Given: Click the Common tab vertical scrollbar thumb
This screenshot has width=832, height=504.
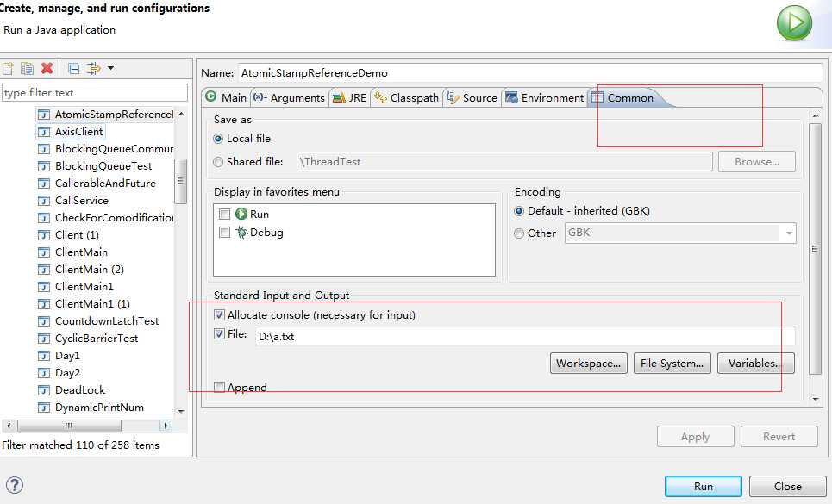Looking at the screenshot, I should [815, 249].
